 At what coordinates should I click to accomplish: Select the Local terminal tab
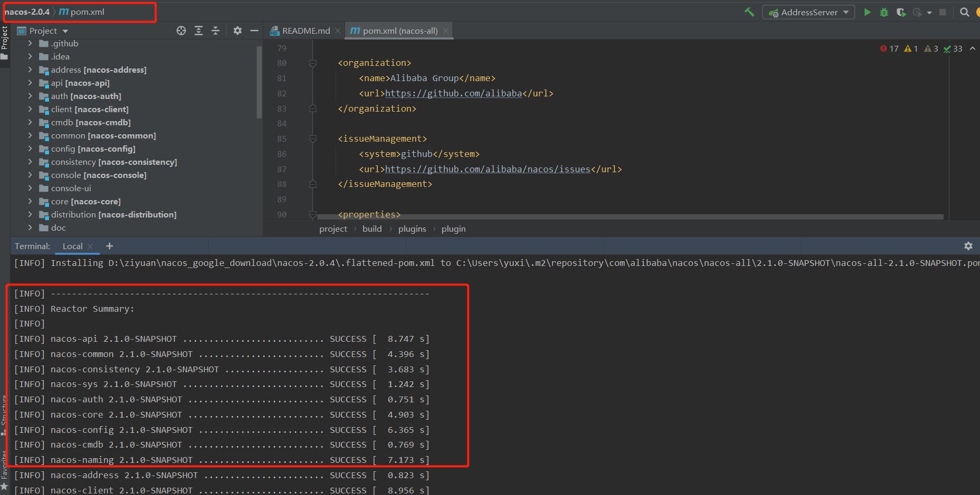point(73,246)
